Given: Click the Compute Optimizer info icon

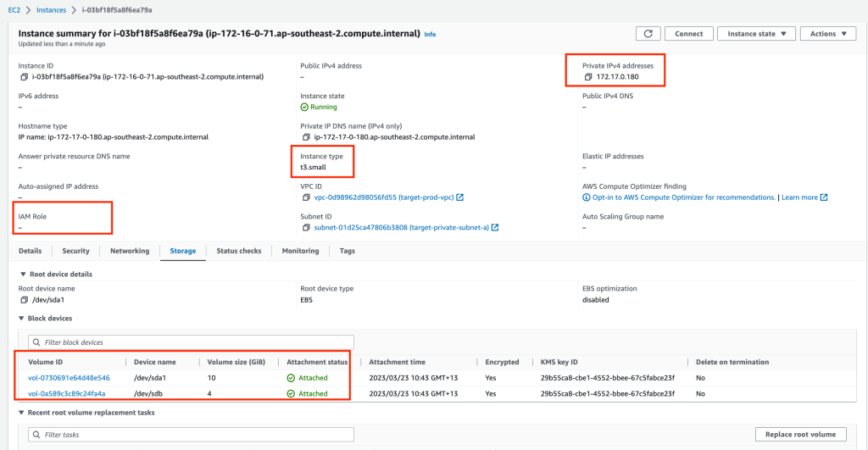Looking at the screenshot, I should [x=586, y=197].
